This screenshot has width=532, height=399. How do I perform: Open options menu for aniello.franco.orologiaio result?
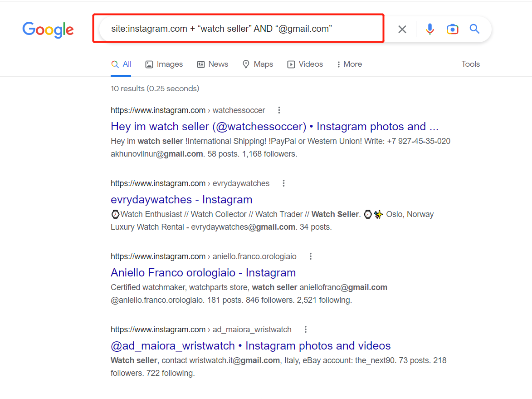coord(310,256)
